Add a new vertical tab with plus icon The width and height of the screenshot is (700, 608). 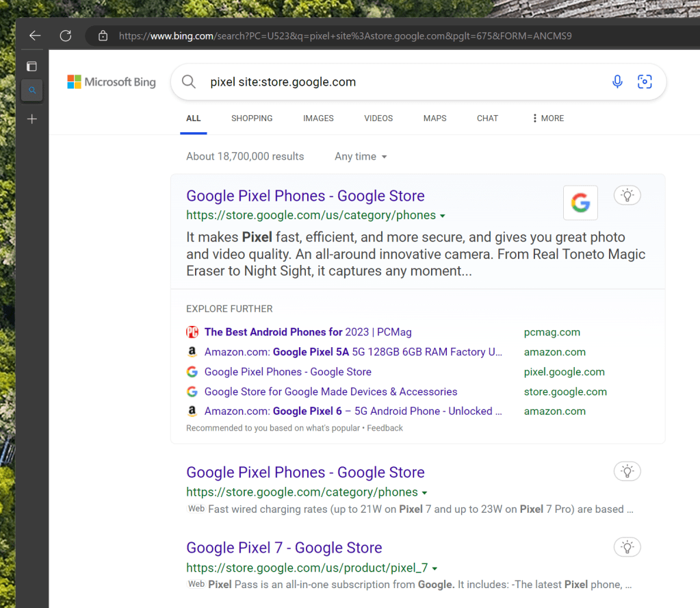coord(31,119)
